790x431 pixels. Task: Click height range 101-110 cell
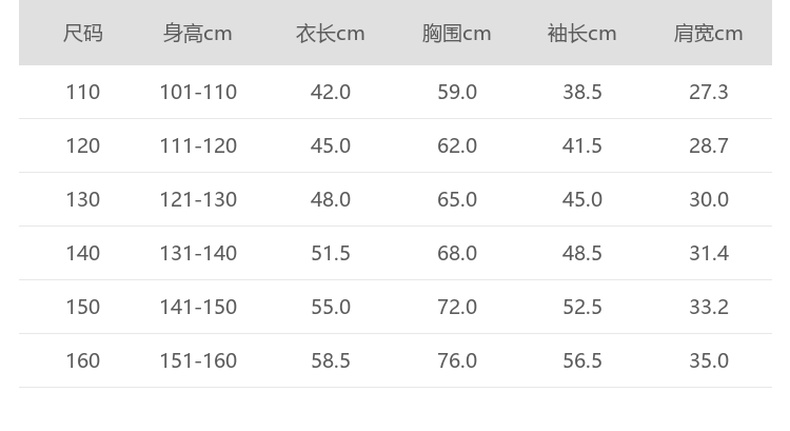point(198,92)
